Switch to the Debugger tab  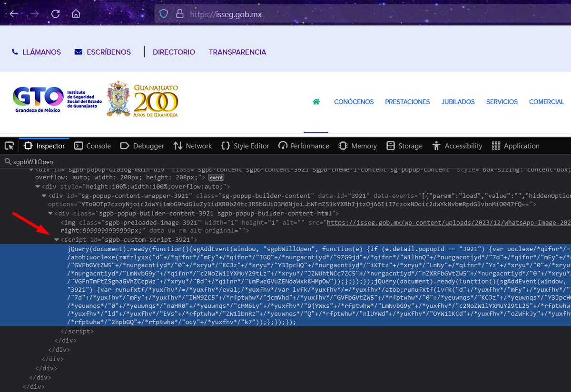[x=142, y=146]
